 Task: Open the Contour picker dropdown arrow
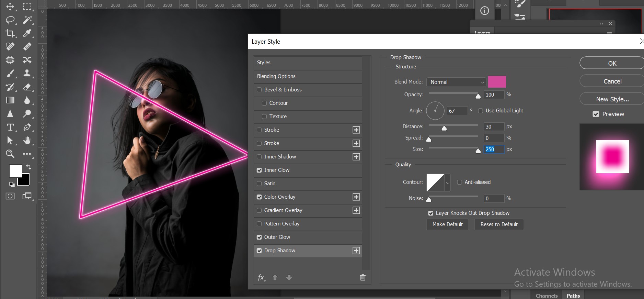tap(448, 182)
